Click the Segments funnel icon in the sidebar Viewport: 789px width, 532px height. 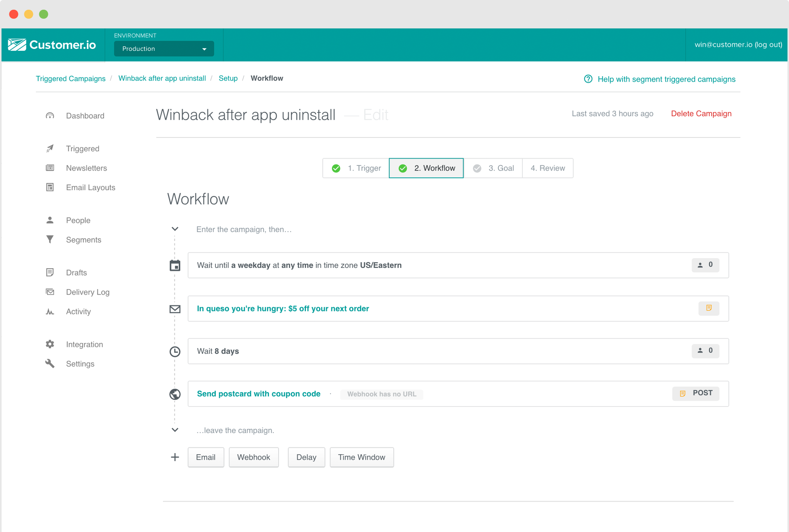click(50, 239)
